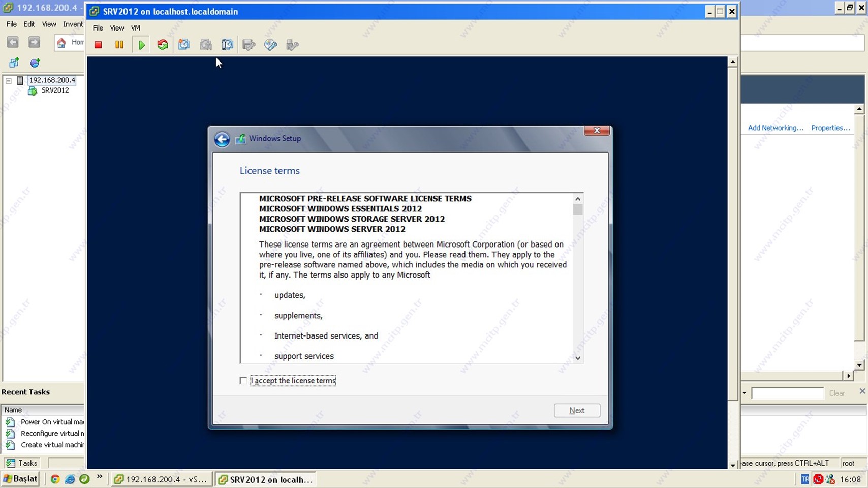Click the red Power Off toolbar button
The image size is (868, 488).
(98, 45)
